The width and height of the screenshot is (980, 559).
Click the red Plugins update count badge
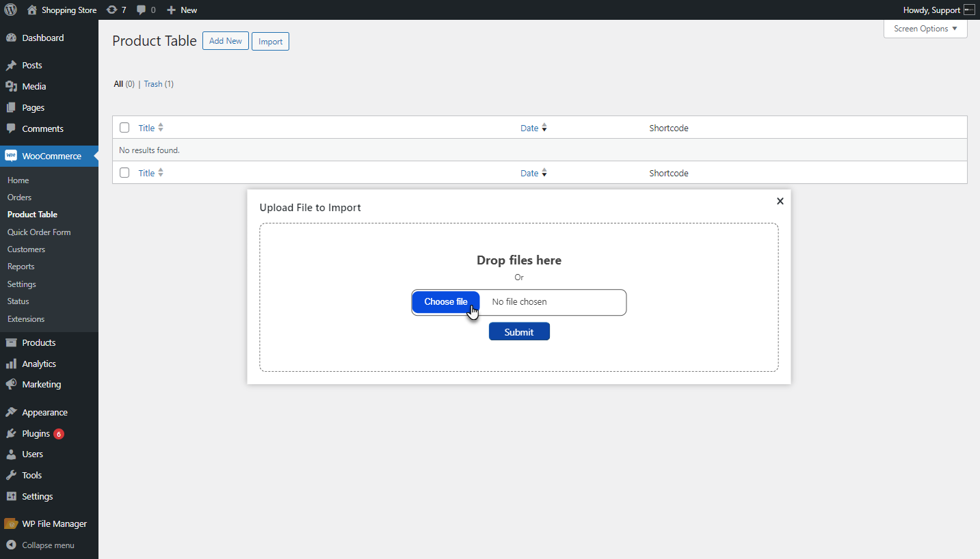pyautogui.click(x=59, y=434)
